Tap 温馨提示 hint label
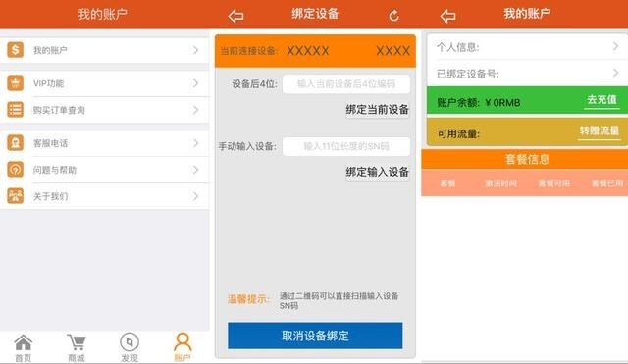Image resolution: width=628 pixels, height=364 pixels. [248, 298]
